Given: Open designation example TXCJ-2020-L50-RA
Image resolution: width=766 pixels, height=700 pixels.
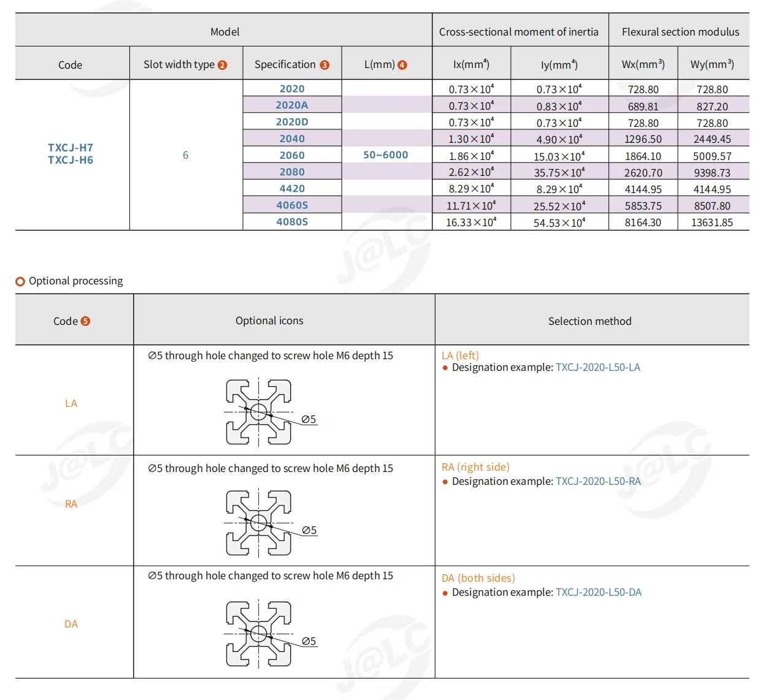Looking at the screenshot, I should [x=598, y=482].
